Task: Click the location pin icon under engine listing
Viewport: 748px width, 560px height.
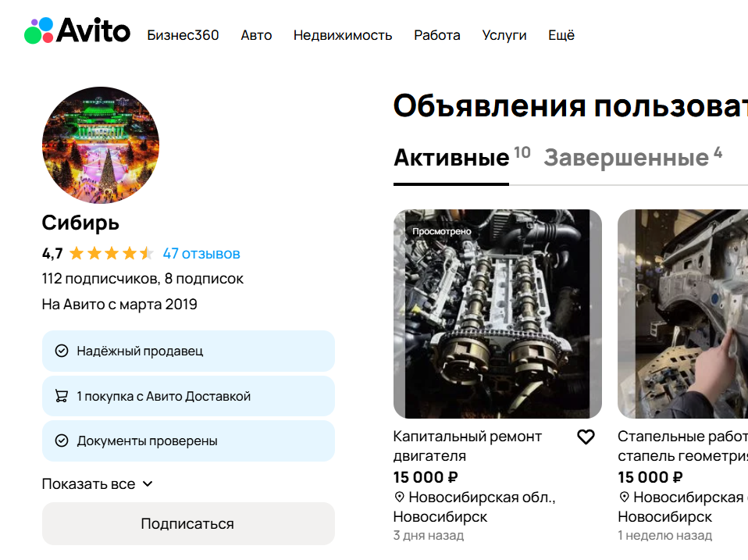Action: click(399, 498)
